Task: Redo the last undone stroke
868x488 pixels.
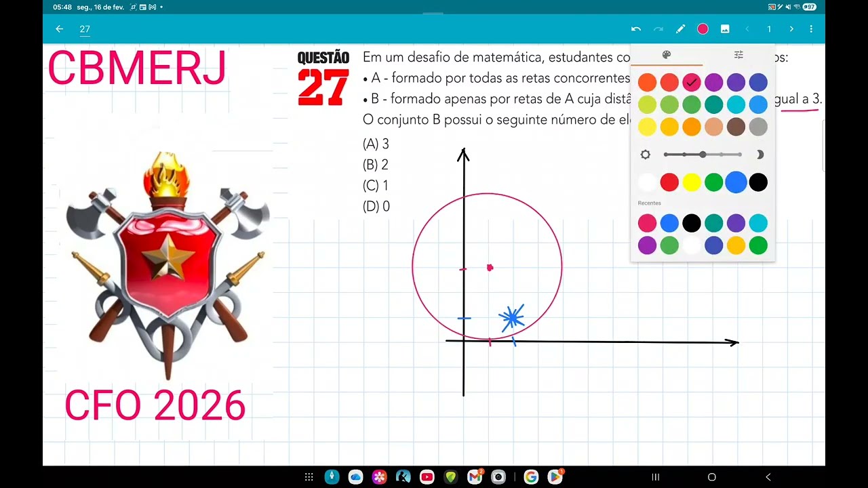Action: (x=658, y=29)
